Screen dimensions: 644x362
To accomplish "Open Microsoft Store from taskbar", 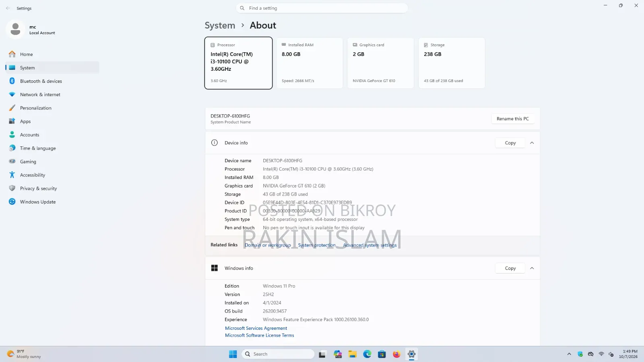I will pyautogui.click(x=382, y=354).
